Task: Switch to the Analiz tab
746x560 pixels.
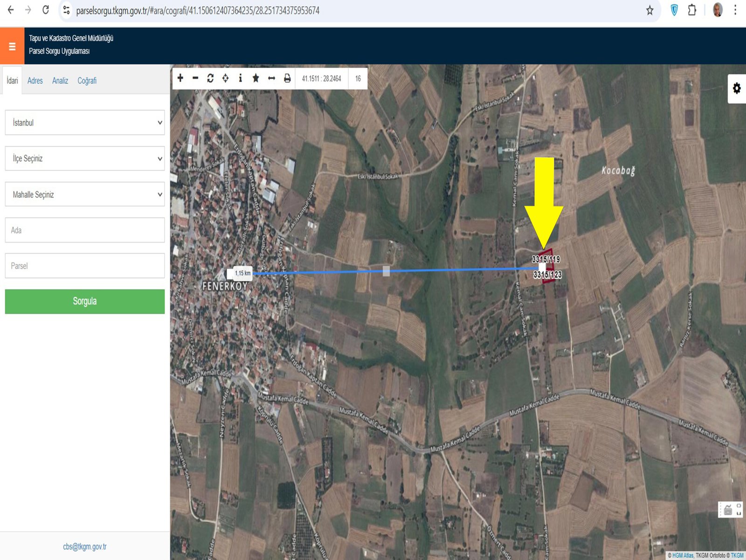Action: point(60,81)
